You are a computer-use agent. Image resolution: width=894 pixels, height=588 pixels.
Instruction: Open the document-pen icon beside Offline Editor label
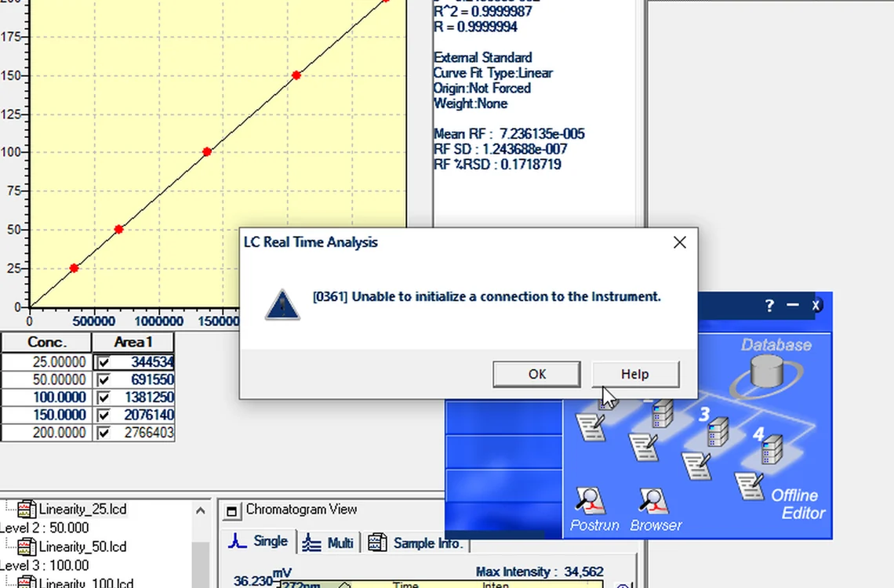(x=750, y=486)
